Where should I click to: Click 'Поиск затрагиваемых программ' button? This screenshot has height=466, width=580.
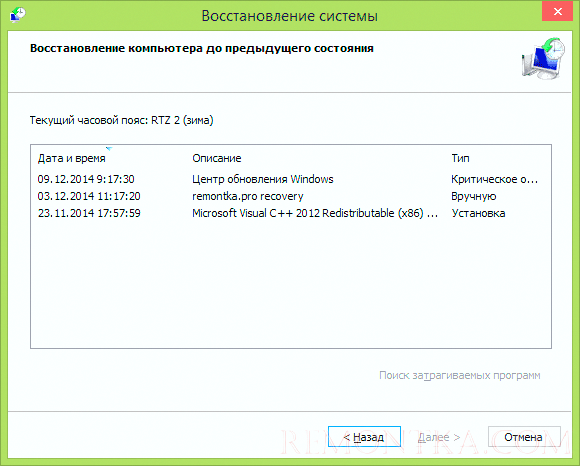click(459, 375)
